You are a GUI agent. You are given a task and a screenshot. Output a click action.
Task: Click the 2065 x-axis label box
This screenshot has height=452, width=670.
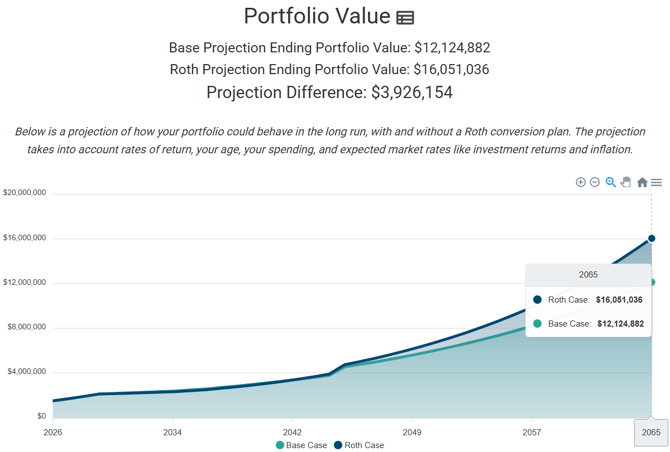pos(651,432)
